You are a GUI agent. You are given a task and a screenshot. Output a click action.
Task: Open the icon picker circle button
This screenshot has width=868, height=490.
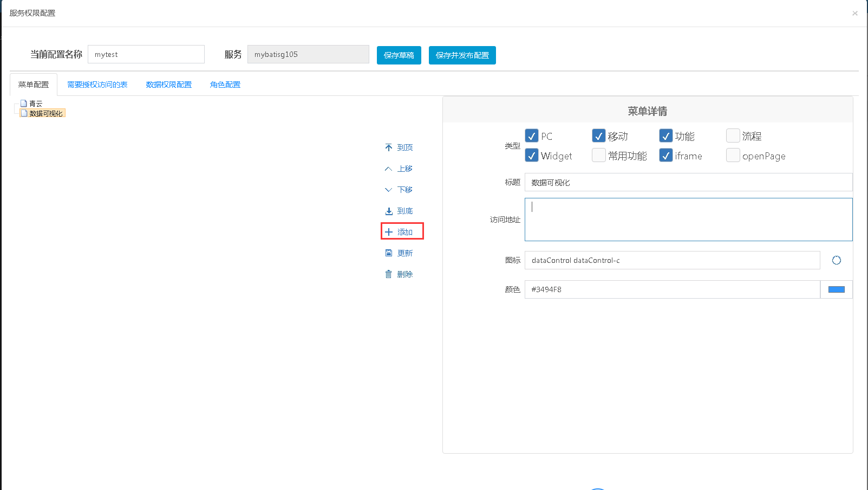coord(837,260)
